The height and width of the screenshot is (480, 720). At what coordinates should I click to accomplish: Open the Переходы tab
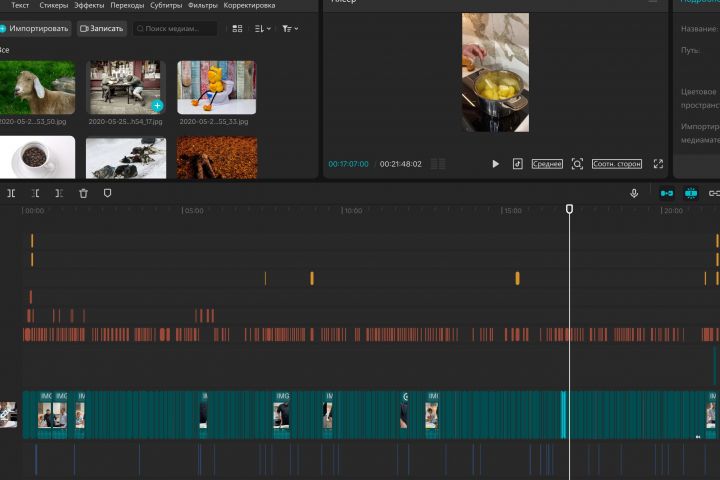coord(127,6)
